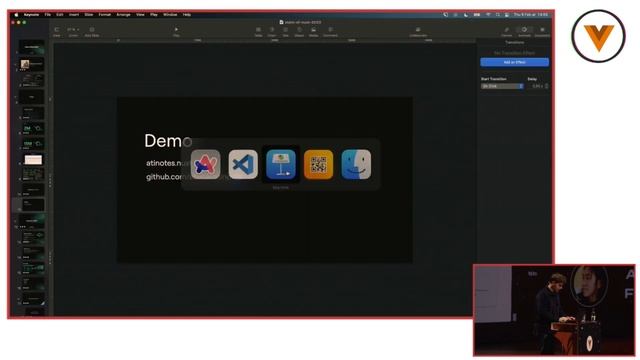Viewport: 640px width, 360px height.
Task: Insert a Shape from the toolbar
Action: click(x=299, y=32)
